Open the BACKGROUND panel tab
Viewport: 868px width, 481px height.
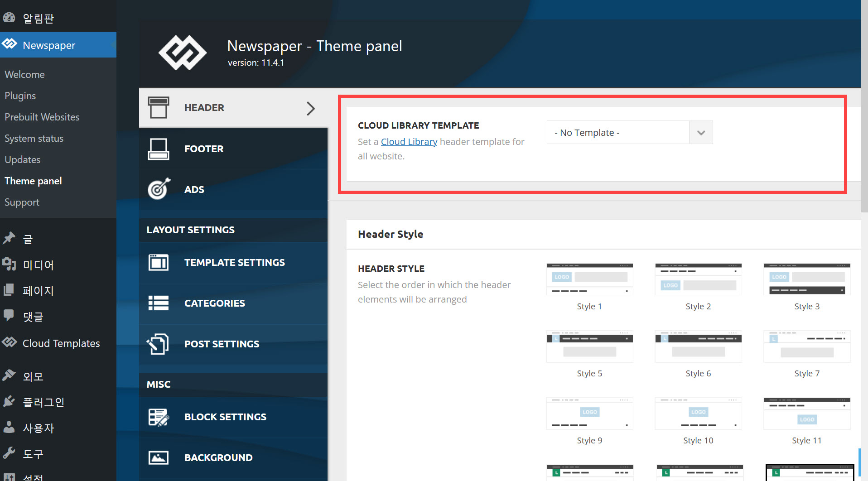coord(233,458)
